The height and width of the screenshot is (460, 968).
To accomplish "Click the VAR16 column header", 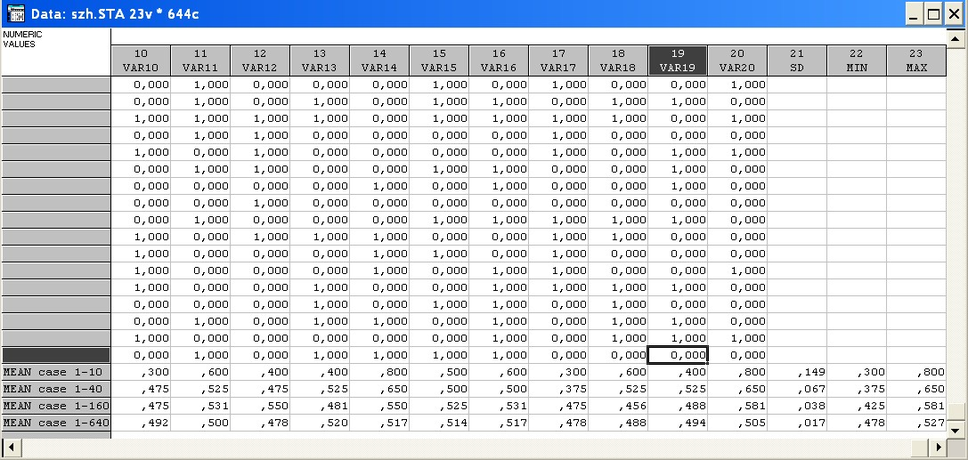I will pos(499,61).
